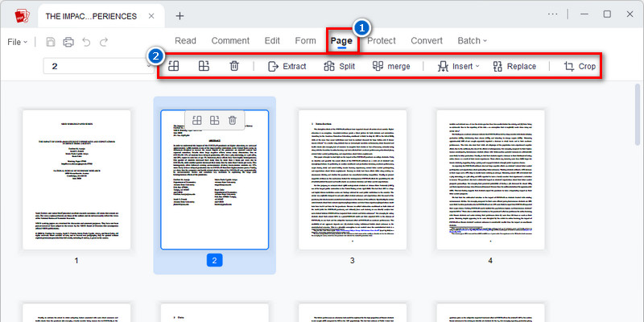Switch to the Form tab
The height and width of the screenshot is (322, 644).
tap(306, 41)
